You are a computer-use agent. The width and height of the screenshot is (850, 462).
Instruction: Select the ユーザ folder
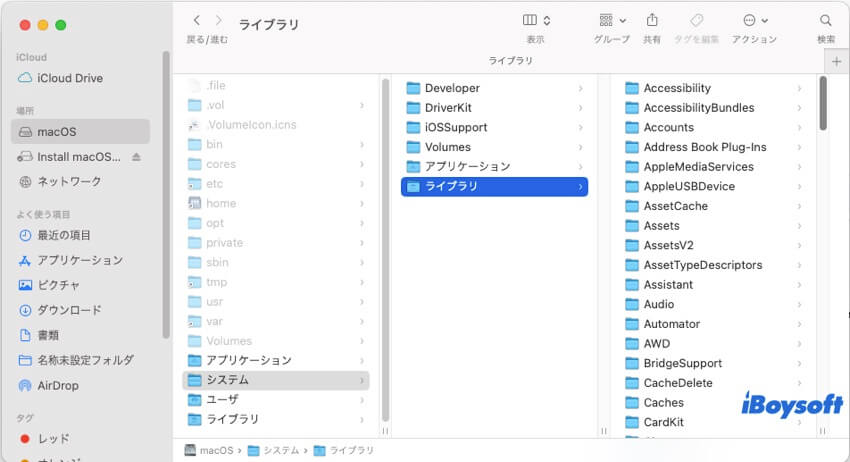point(275,400)
